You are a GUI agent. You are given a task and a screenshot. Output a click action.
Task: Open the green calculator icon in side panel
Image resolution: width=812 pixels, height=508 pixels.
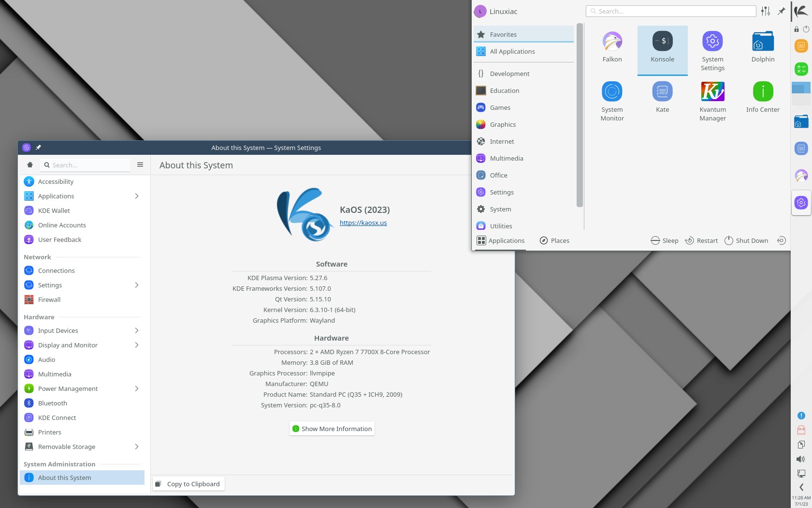pos(801,69)
